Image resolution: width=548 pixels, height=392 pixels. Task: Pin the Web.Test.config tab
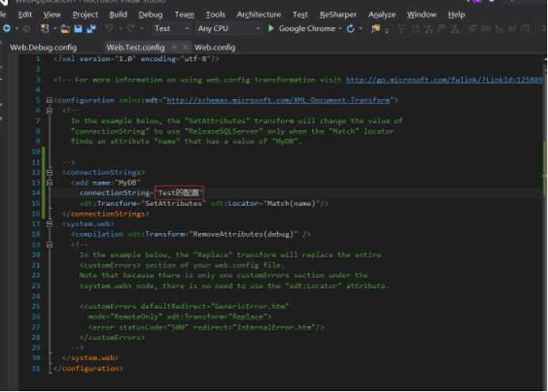(x=174, y=48)
